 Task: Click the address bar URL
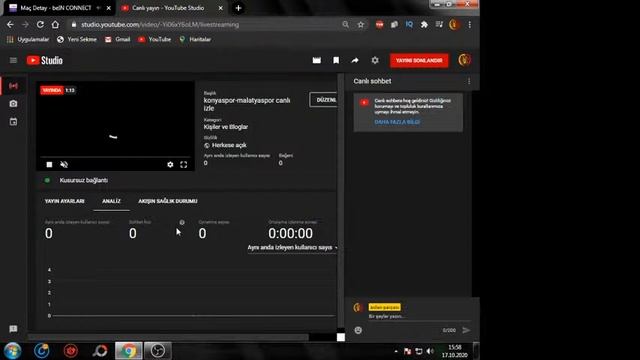click(x=160, y=24)
